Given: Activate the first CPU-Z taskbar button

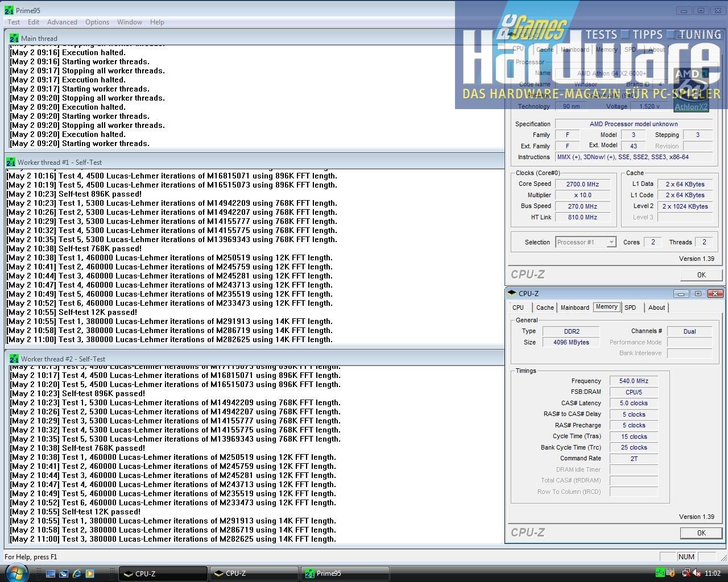Looking at the screenshot, I should 163,573.
